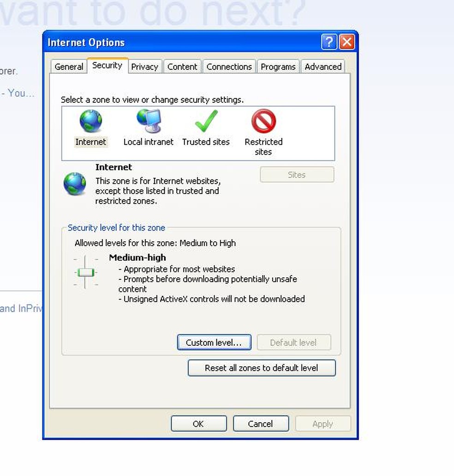Open the Privacy tab
Viewport: 454px width, 476px height.
point(144,66)
